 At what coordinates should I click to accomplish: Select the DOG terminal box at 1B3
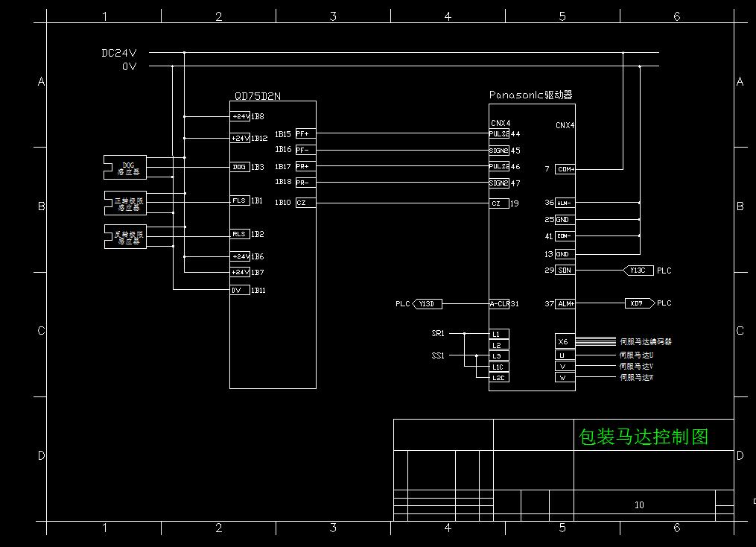[x=240, y=167]
